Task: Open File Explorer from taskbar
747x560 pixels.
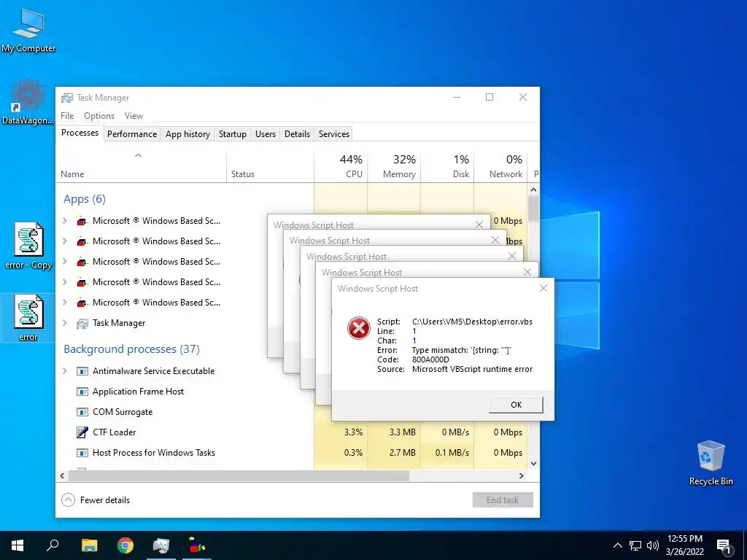Action: click(89, 545)
